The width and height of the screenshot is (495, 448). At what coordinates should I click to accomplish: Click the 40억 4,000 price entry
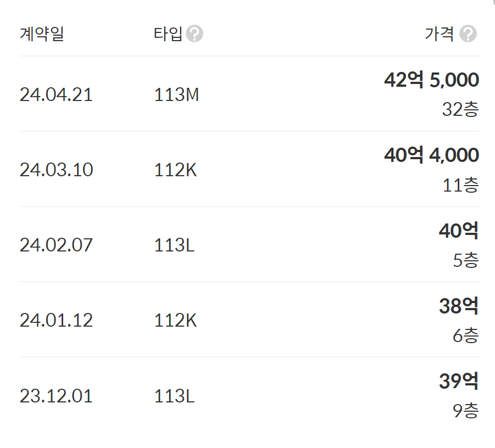431,155
